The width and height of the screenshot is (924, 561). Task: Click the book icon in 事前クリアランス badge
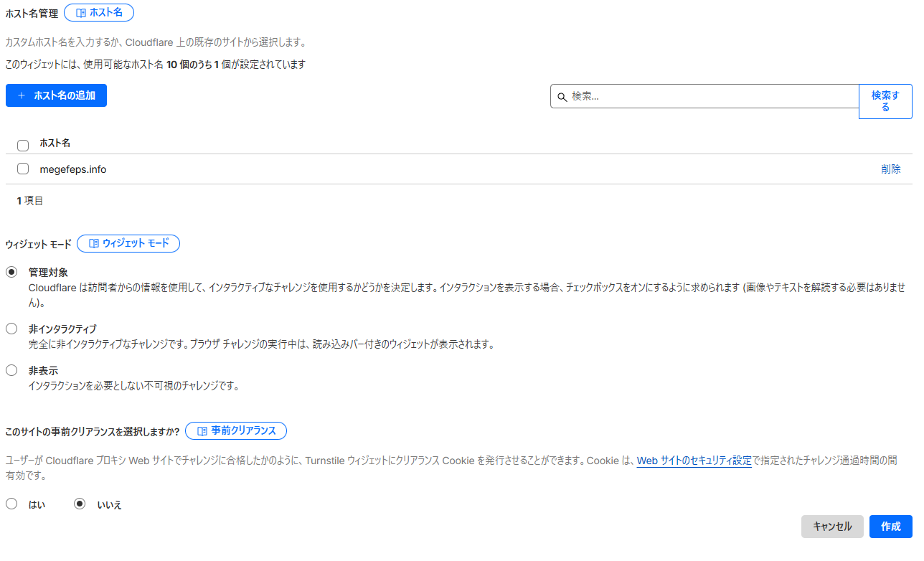coord(202,431)
